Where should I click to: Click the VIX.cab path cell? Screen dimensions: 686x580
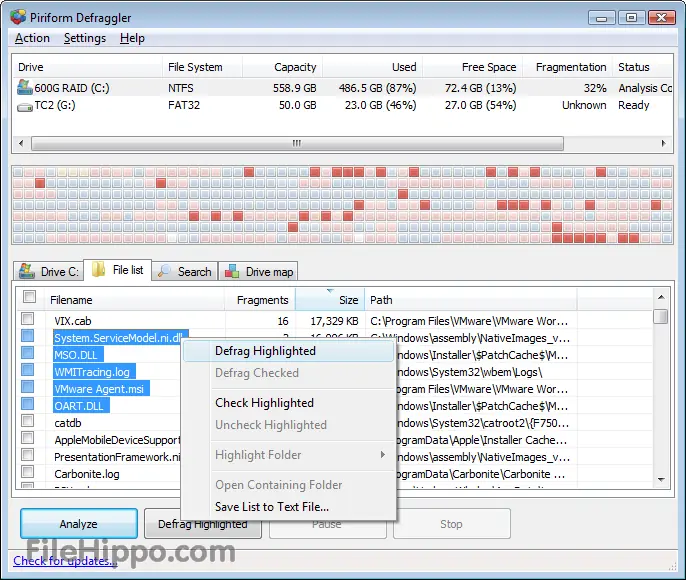tap(469, 321)
